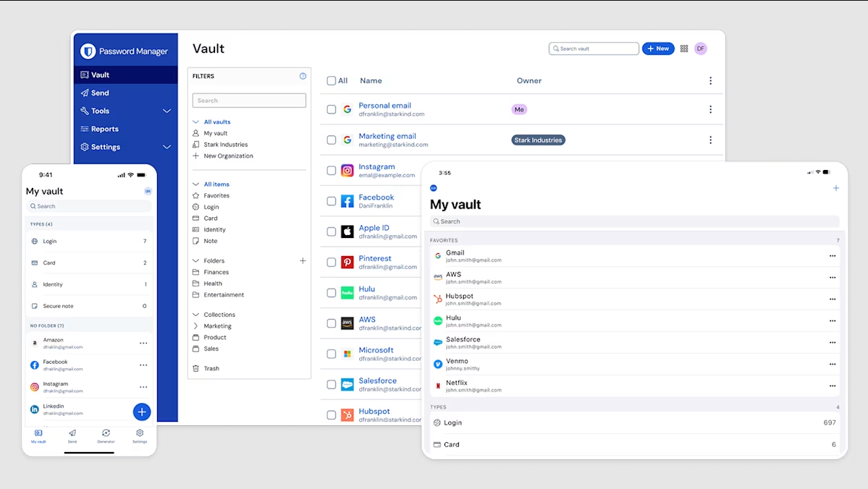The height and width of the screenshot is (489, 868).
Task: Open the DF account avatar menu
Action: click(x=701, y=48)
